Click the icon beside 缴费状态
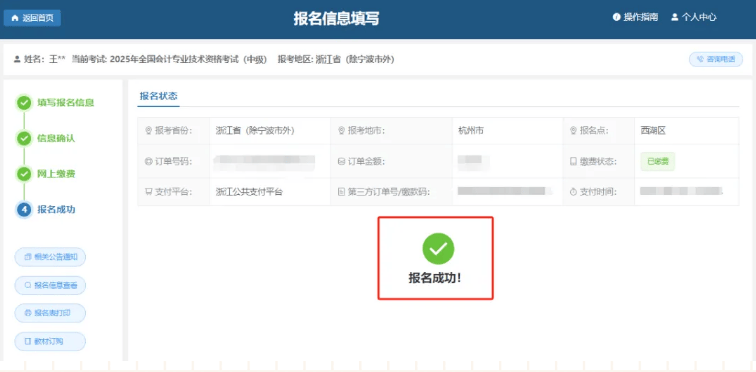 [x=573, y=162]
